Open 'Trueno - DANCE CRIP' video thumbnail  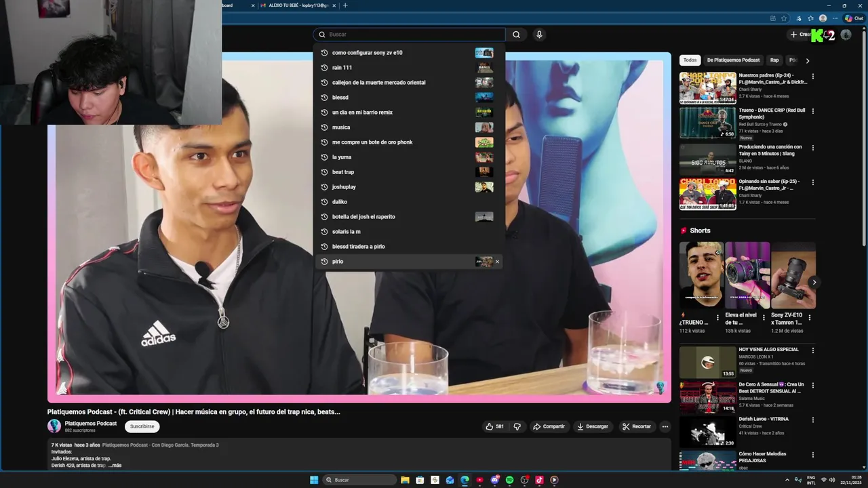click(708, 123)
